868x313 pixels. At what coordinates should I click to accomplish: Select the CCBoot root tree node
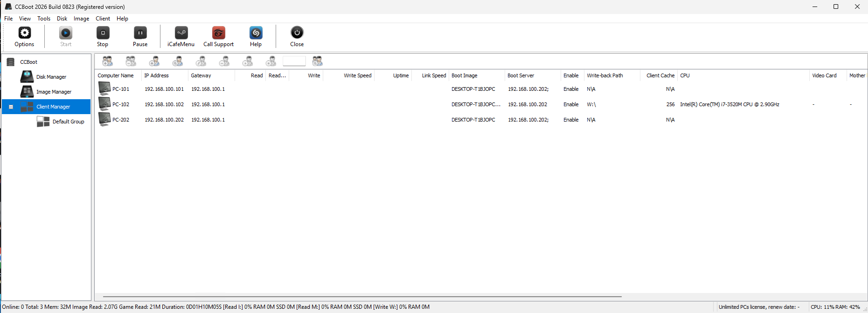[x=28, y=62]
